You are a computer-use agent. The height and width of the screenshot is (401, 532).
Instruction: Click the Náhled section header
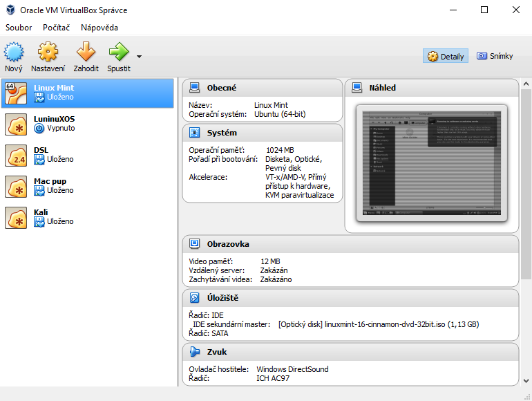pyautogui.click(x=382, y=88)
